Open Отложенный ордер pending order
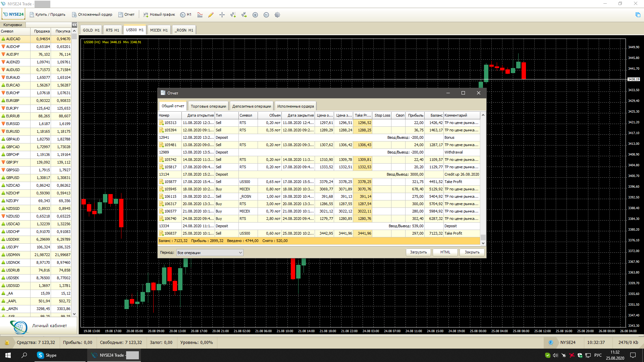The width and height of the screenshot is (644, 362). click(92, 14)
